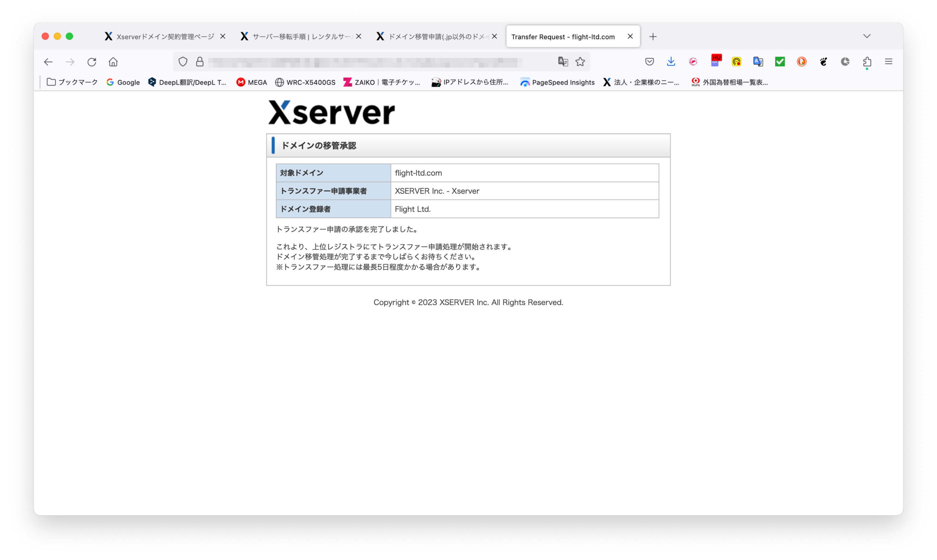Click the ドメインの移管承認 heading

pyautogui.click(x=319, y=146)
